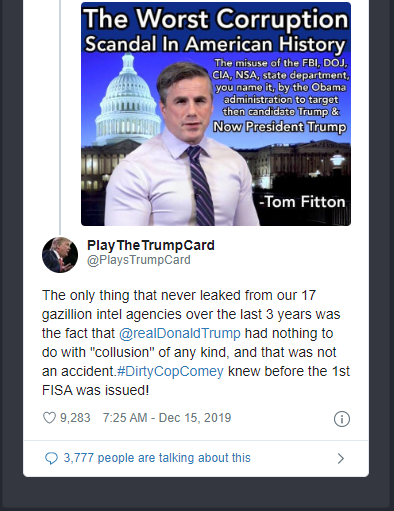The height and width of the screenshot is (511, 394).
Task: Click the 9,283 likes count
Action: pos(75,418)
